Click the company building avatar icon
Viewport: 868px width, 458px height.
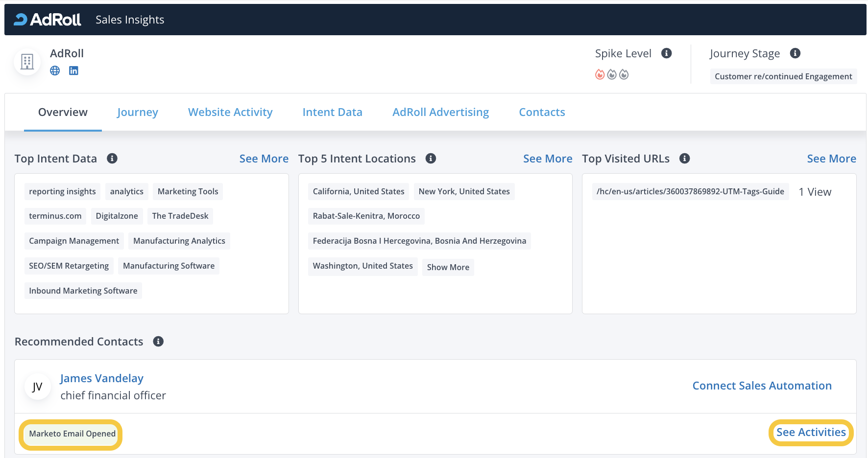(x=27, y=62)
